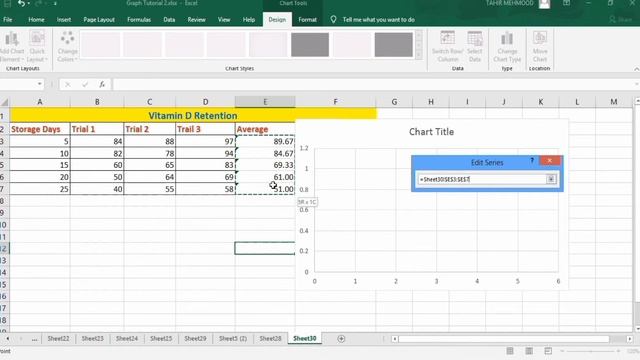This screenshot has height=360, width=640.
Task: Switch to Normal view in status bar
Action: coord(510,351)
